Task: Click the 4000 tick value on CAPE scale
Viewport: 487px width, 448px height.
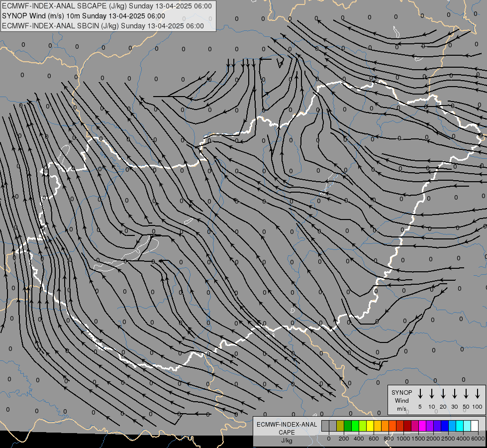Action: (463, 439)
